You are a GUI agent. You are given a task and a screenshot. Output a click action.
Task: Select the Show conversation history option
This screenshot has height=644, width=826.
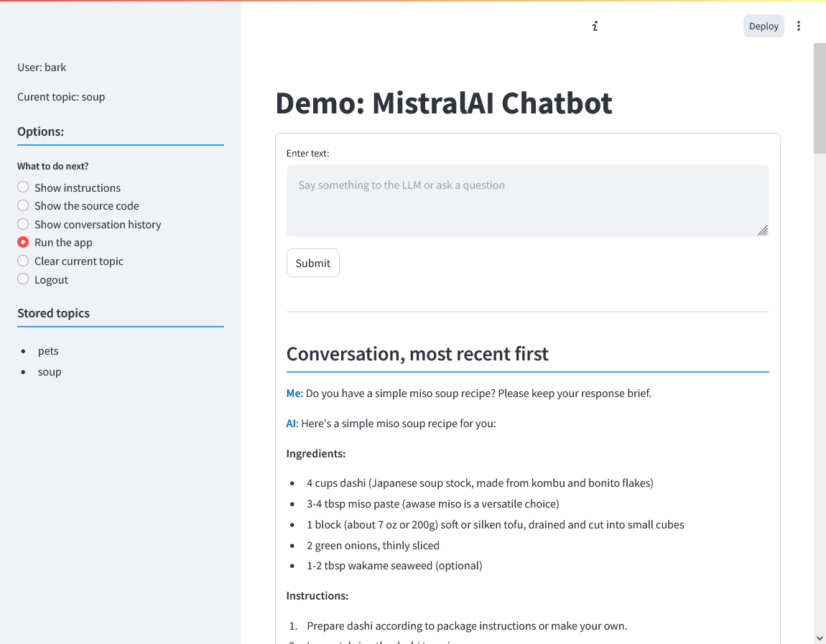(x=89, y=224)
